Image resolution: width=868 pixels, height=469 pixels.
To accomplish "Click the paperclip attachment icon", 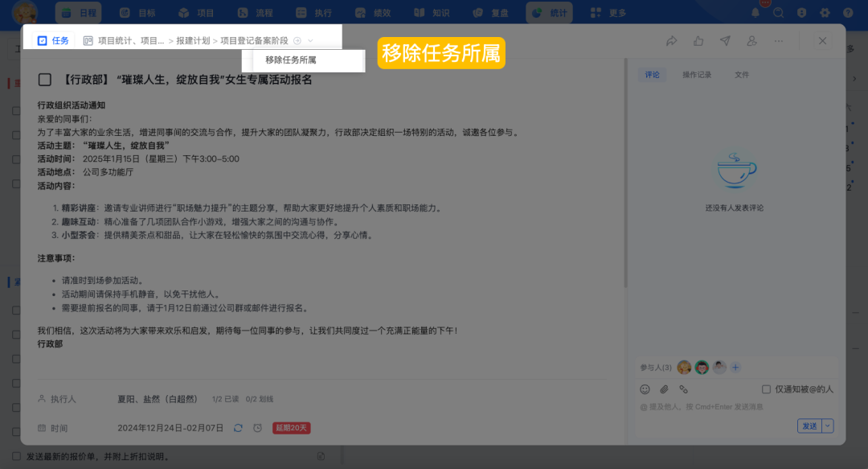I will pyautogui.click(x=663, y=389).
